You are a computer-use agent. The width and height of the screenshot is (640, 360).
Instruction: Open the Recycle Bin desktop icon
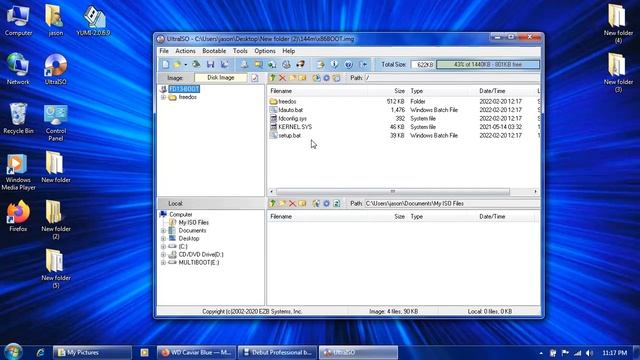coord(18,118)
